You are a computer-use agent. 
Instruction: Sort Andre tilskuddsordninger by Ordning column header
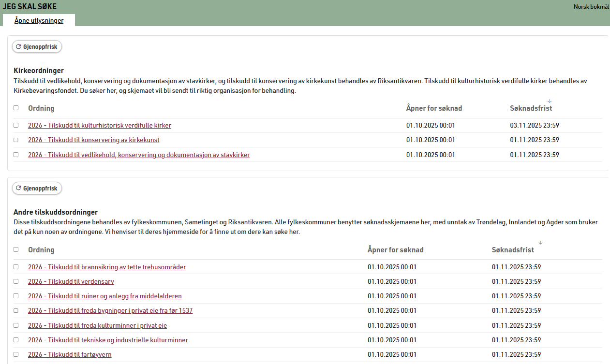[x=41, y=250]
